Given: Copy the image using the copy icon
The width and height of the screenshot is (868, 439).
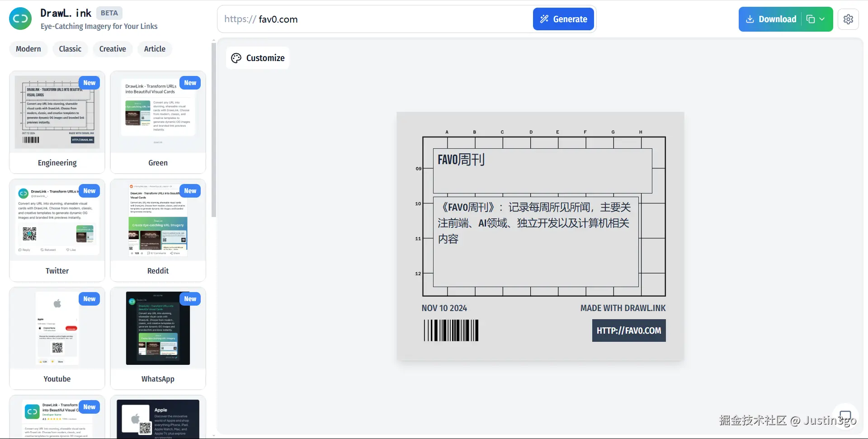Looking at the screenshot, I should 811,19.
